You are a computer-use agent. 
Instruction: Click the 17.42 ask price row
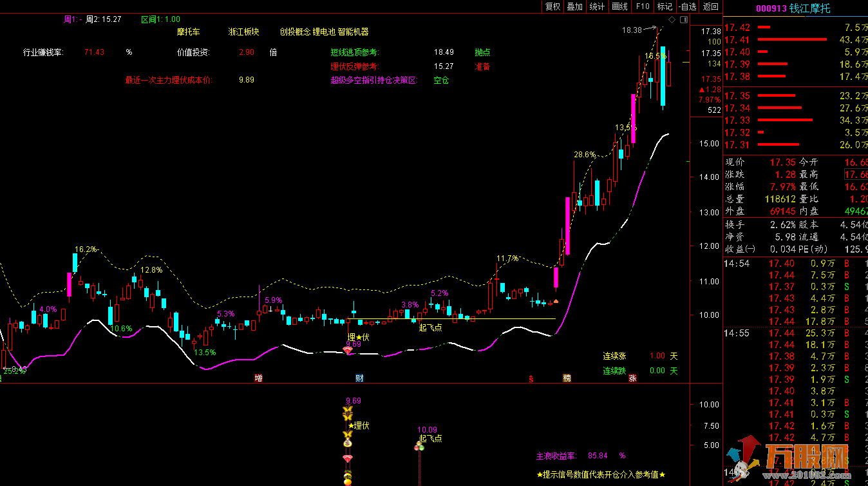[x=796, y=27]
